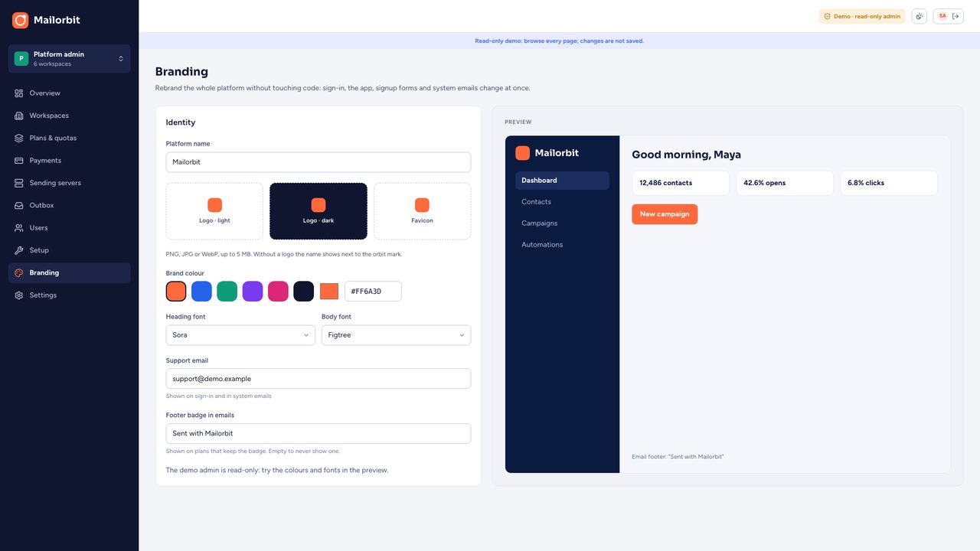980x551 pixels.
Task: Click the green P workspace avatar
Action: point(21,58)
